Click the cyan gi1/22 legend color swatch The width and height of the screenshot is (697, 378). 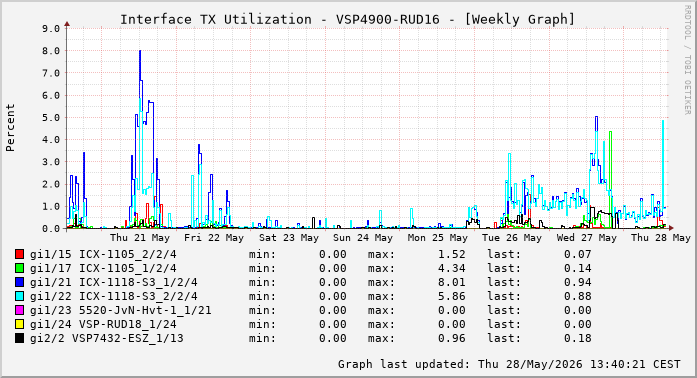pyautogui.click(x=19, y=296)
